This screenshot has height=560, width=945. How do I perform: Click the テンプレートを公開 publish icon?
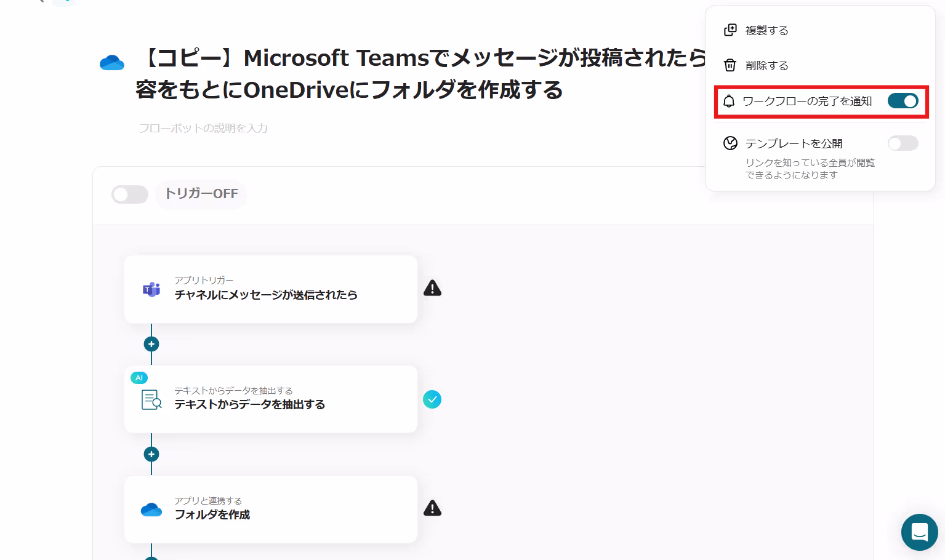tap(730, 143)
